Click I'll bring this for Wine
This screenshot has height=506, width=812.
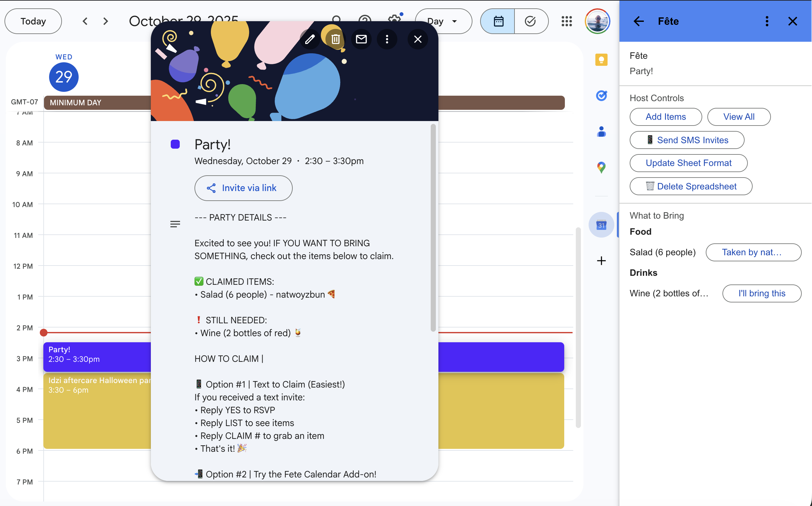762,293
